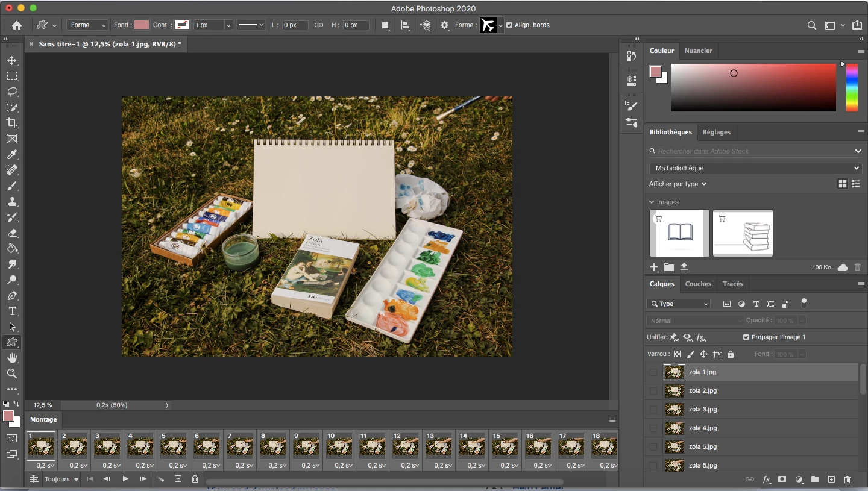Switch to the Nuancier tab

coord(698,51)
